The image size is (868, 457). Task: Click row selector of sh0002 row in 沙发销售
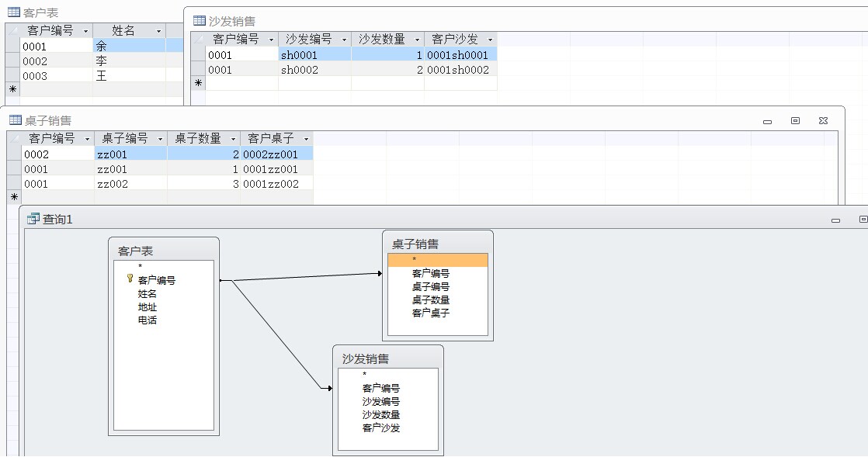[198, 70]
